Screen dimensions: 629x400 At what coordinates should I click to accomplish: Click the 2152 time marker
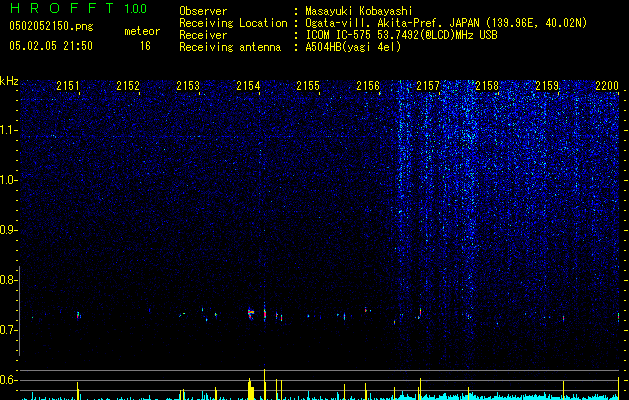tap(128, 85)
